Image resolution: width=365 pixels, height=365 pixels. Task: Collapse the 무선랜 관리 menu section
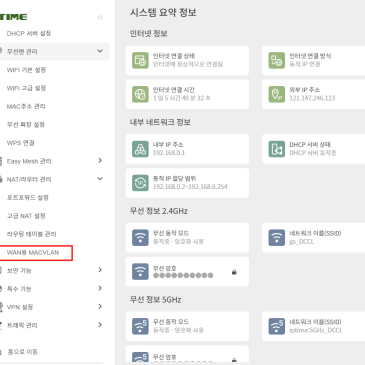[x=100, y=51]
